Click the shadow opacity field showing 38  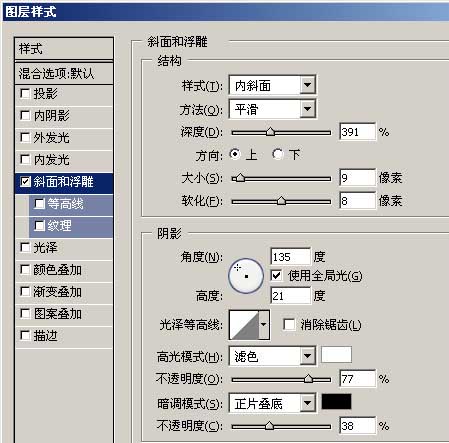click(x=357, y=426)
